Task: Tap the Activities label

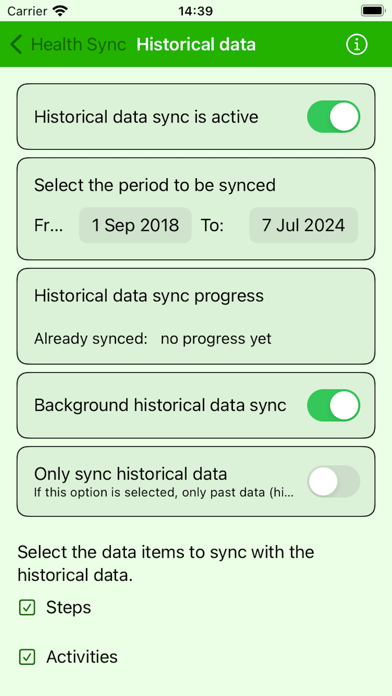Action: [x=82, y=656]
